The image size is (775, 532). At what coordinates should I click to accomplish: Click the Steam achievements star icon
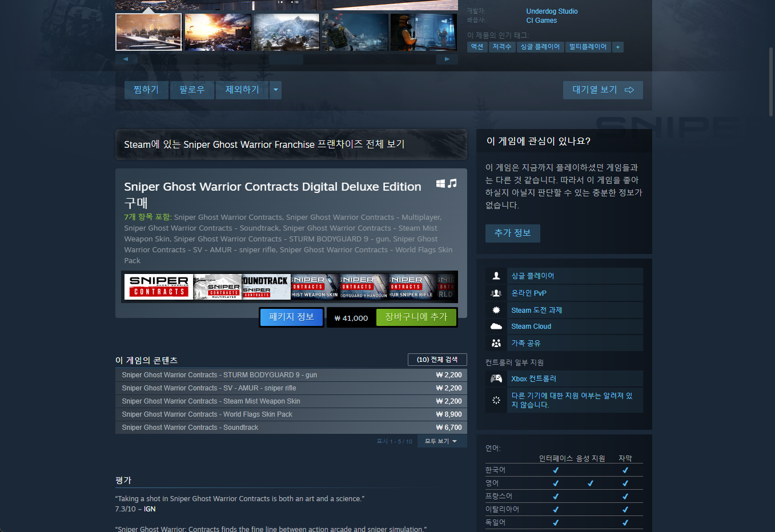pyautogui.click(x=496, y=310)
